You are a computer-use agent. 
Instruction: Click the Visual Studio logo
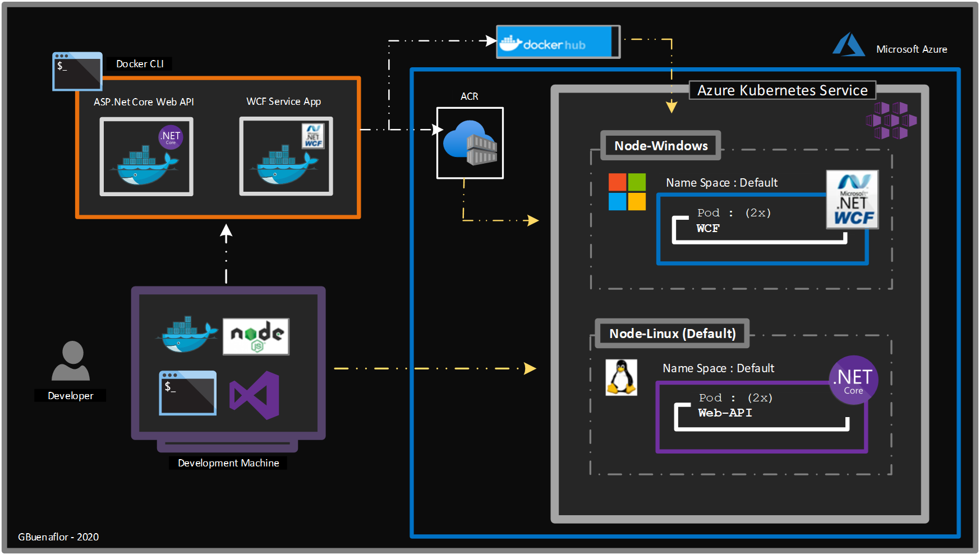click(255, 395)
